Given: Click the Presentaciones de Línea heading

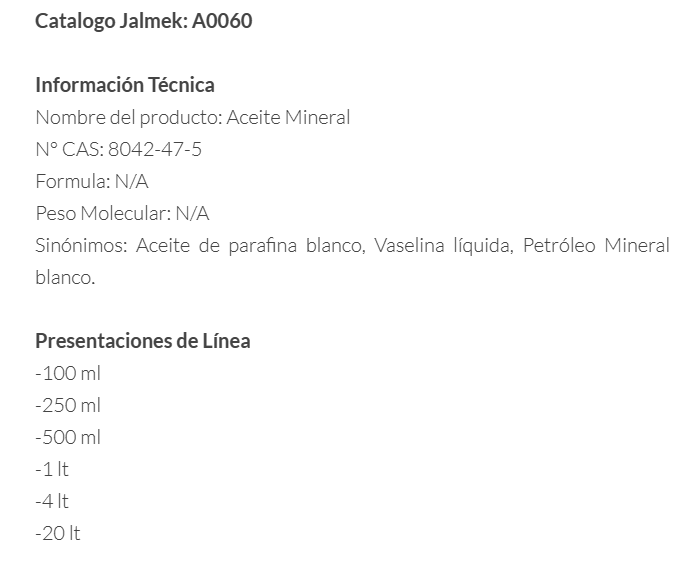Looking at the screenshot, I should point(143,341).
